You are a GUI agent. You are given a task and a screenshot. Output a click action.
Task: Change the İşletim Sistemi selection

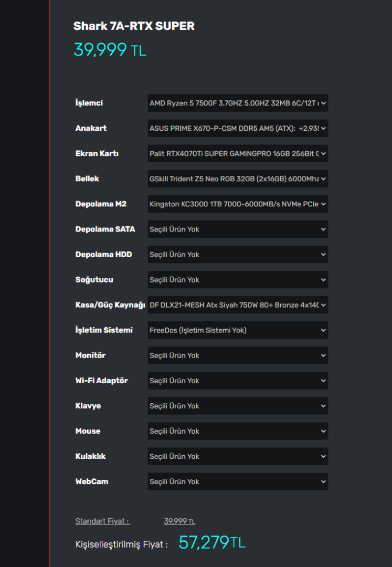tap(238, 330)
